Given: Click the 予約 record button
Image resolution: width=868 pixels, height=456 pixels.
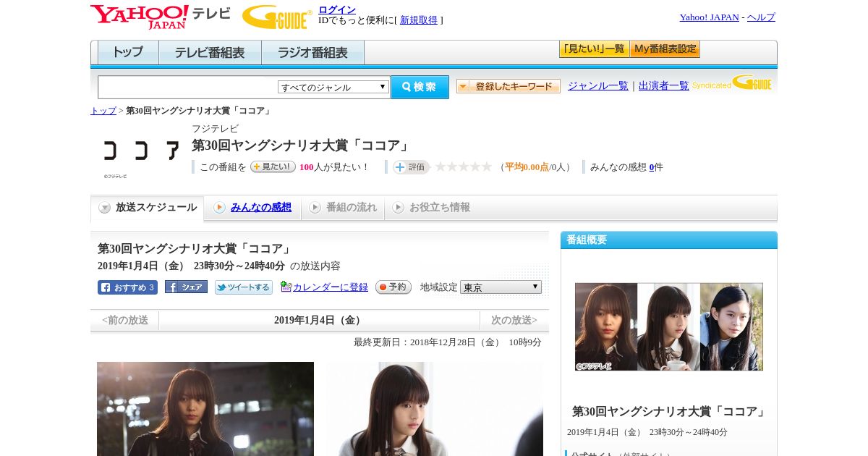Looking at the screenshot, I should (x=393, y=287).
